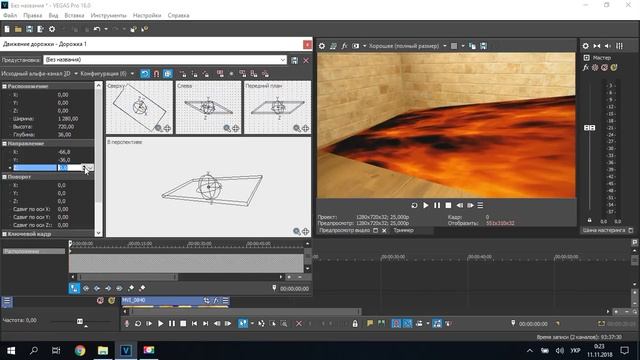The width and height of the screenshot is (640, 360).
Task: Click the Частота rate slider handle
Action: (x=80, y=322)
